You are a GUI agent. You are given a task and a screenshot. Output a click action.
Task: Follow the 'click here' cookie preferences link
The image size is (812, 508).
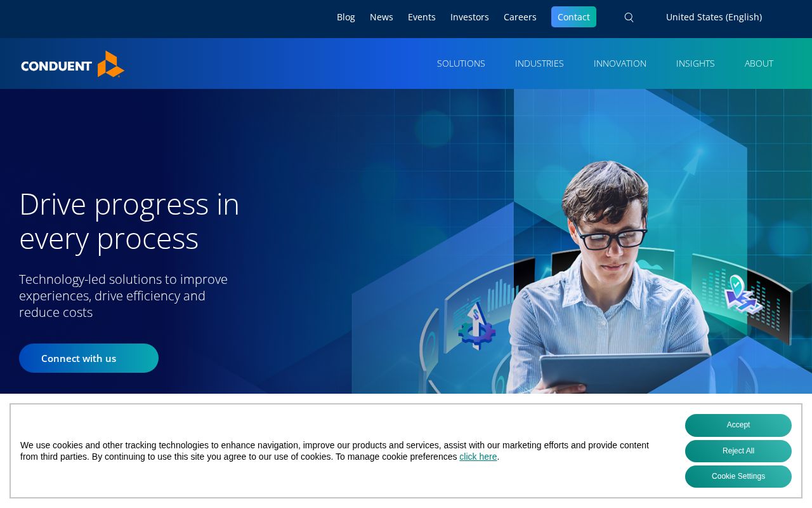tap(478, 457)
